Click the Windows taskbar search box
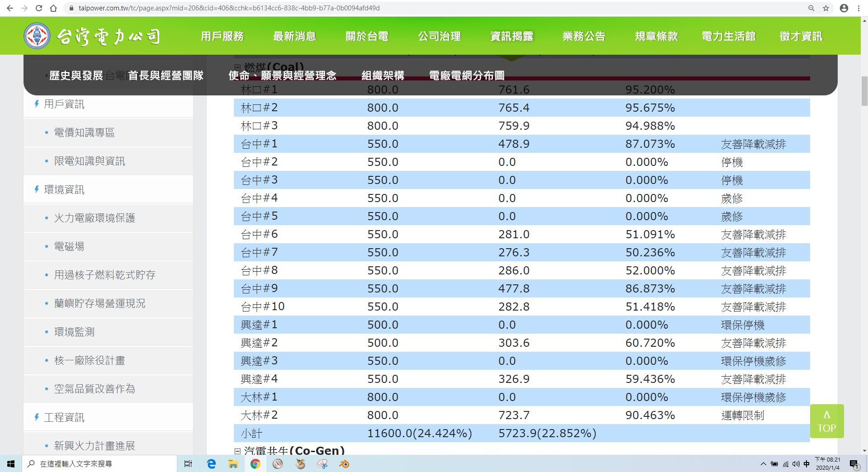 tap(100, 464)
